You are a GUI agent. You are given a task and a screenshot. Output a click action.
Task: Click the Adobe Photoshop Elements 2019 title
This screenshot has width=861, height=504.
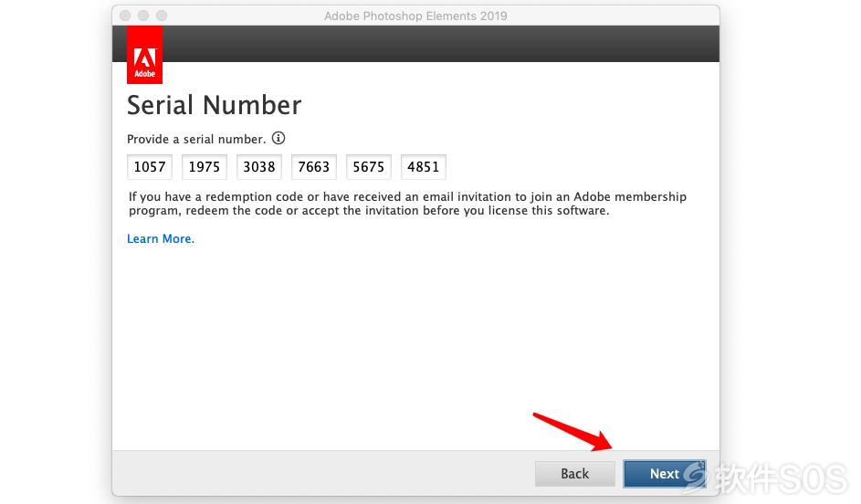coord(415,16)
